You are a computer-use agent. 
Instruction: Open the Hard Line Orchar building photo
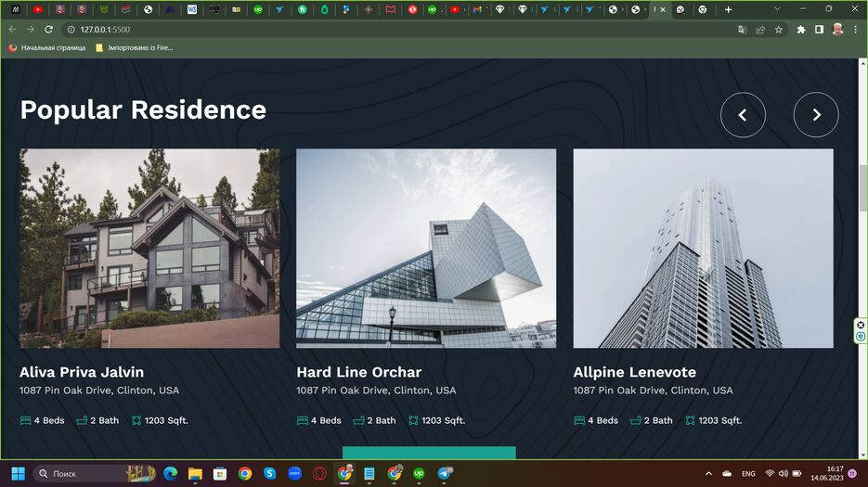(x=426, y=249)
